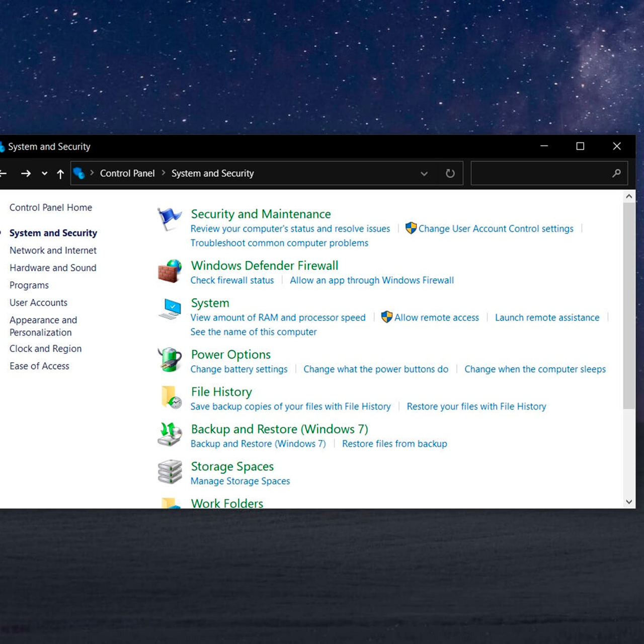Expand chevron after Control Panel breadcrumb
This screenshot has width=644, height=644.
[x=164, y=173]
